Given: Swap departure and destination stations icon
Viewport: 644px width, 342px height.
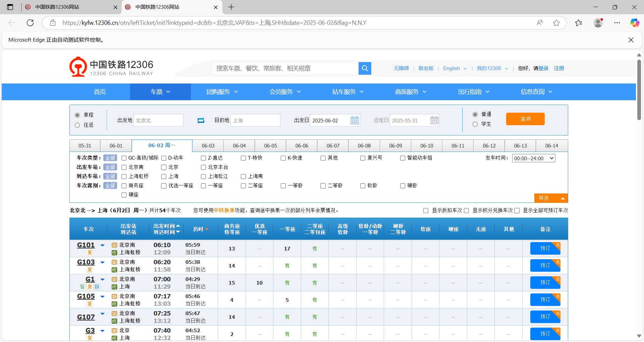Looking at the screenshot, I should (201, 120).
